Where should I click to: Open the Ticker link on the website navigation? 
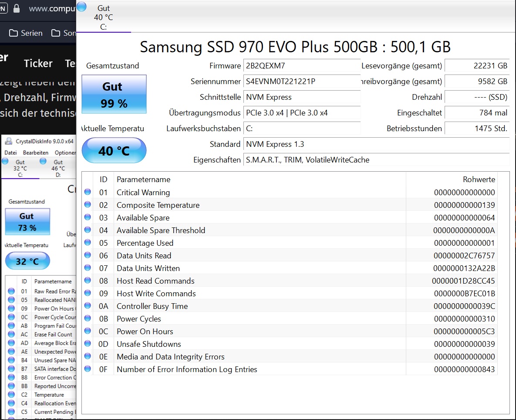tap(38, 63)
